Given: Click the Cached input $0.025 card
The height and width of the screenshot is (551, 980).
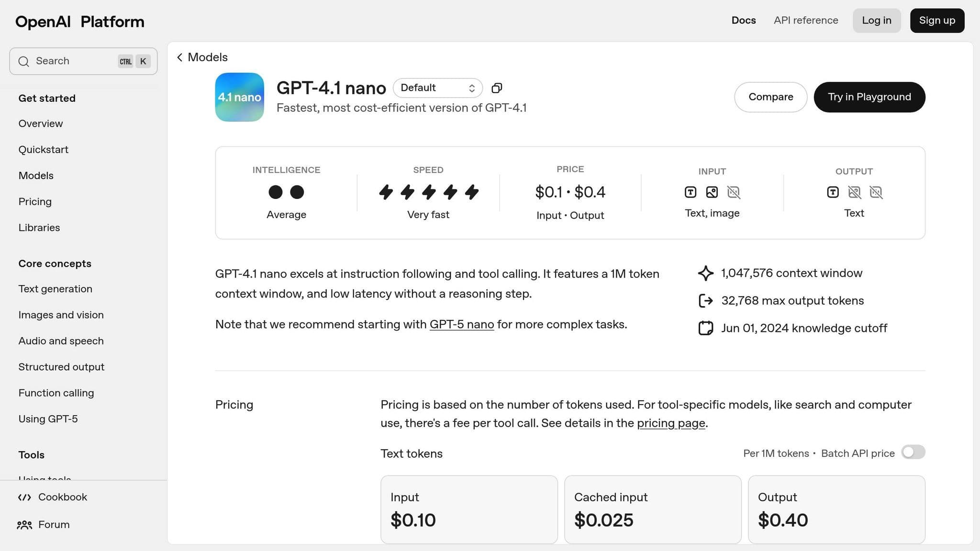Looking at the screenshot, I should [x=653, y=509].
